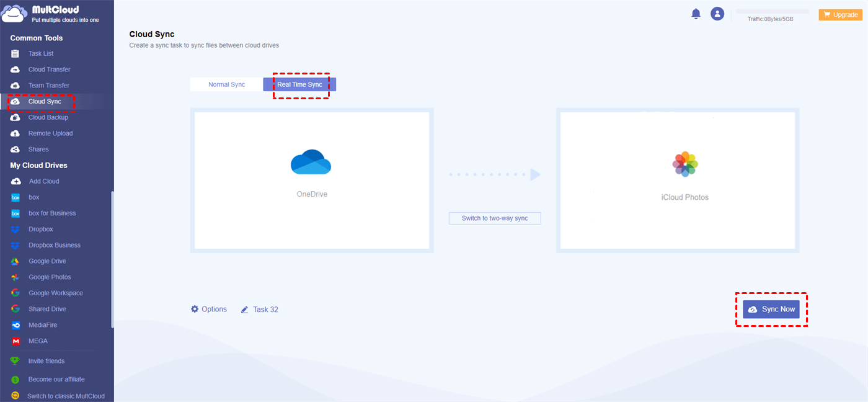Click the iCloud Photos flower logo
This screenshot has height=402, width=868.
[x=685, y=164]
